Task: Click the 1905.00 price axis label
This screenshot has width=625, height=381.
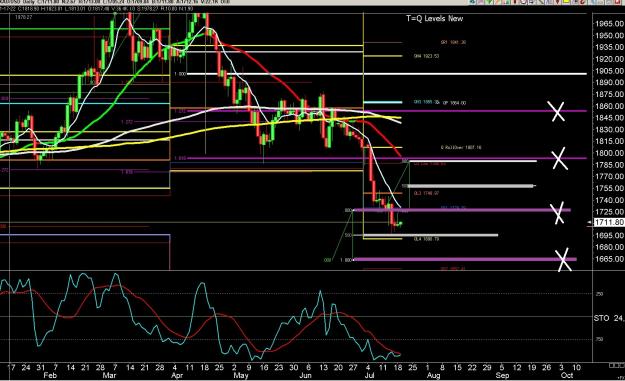Action: tap(608, 71)
